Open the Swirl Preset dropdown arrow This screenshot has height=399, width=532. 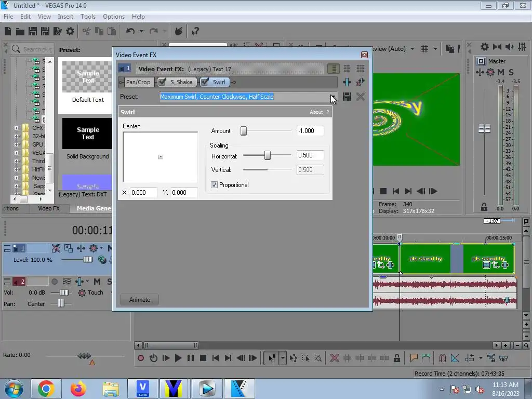334,97
